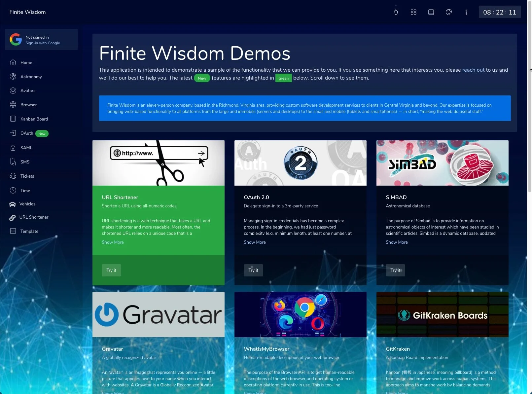Image resolution: width=532 pixels, height=394 pixels.
Task: Open the WhatIsMyBrowser browsers image
Action: [301, 314]
